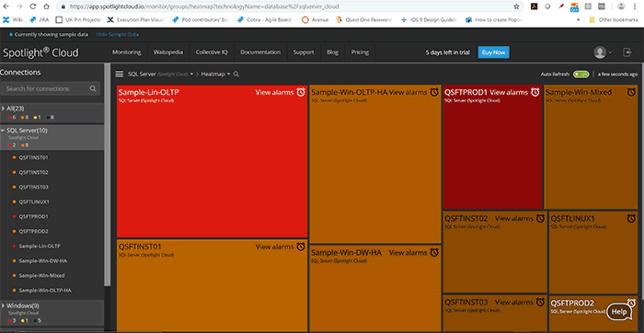644x333 pixels.
Task: Click the connections panel scrollbar
Action: (x=108, y=175)
